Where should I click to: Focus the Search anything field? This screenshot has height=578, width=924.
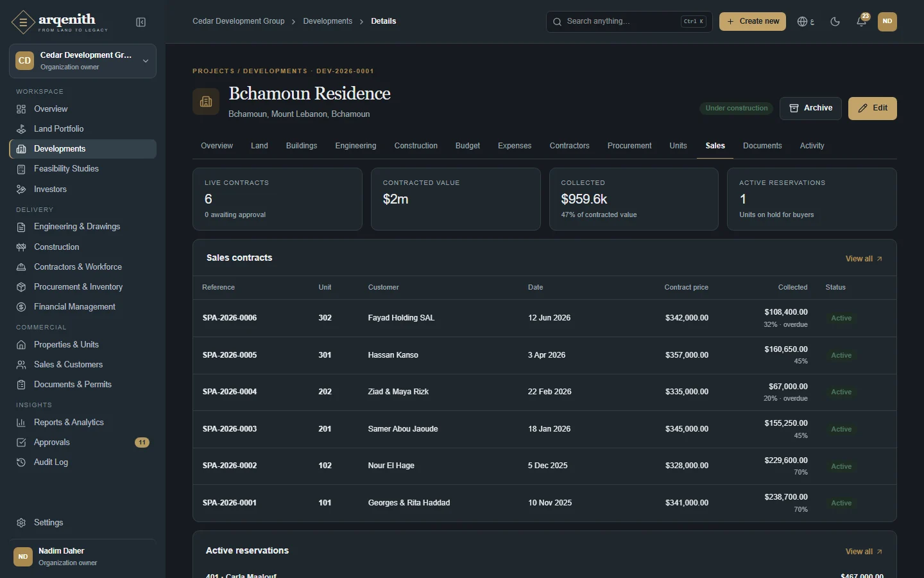click(x=629, y=21)
